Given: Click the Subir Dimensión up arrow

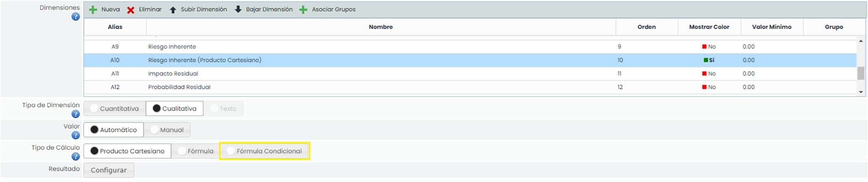Looking at the screenshot, I should [x=173, y=10].
